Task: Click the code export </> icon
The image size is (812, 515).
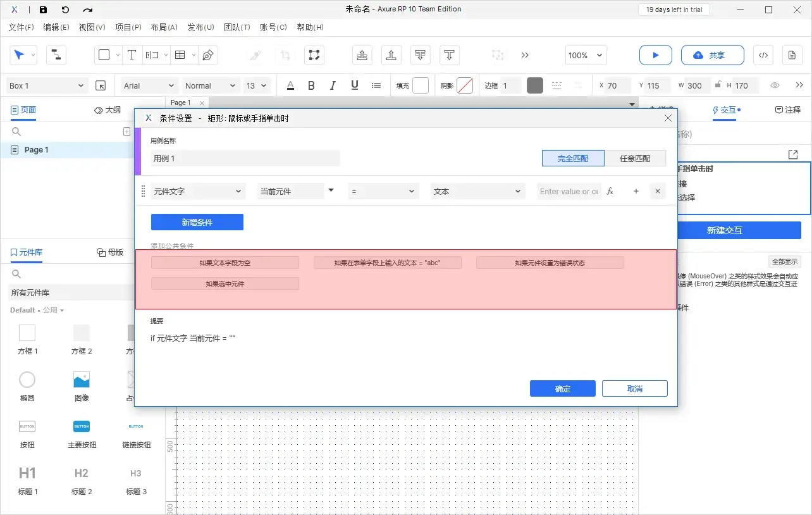Action: click(x=763, y=55)
